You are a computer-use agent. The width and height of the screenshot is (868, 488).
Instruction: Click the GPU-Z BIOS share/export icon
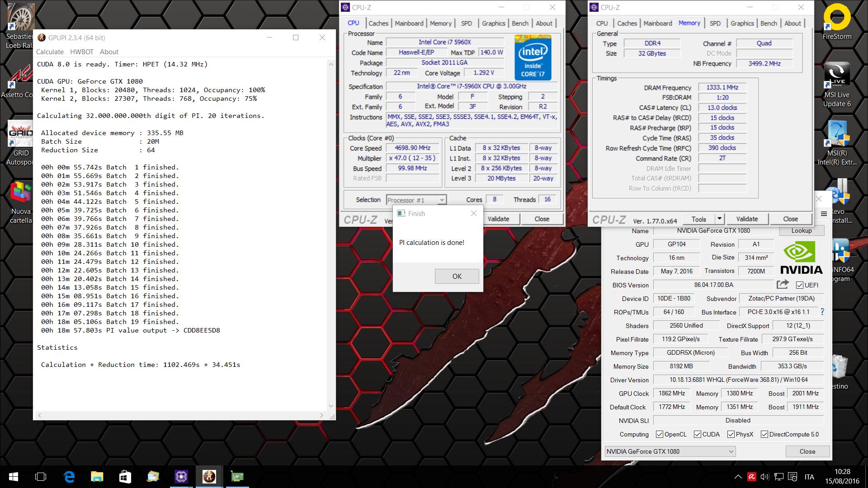click(x=783, y=284)
